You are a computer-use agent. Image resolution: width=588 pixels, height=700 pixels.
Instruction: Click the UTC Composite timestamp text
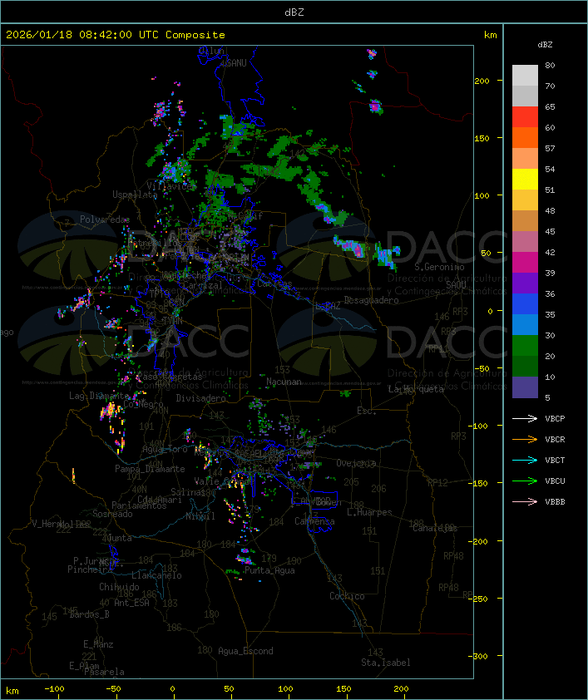(x=115, y=35)
